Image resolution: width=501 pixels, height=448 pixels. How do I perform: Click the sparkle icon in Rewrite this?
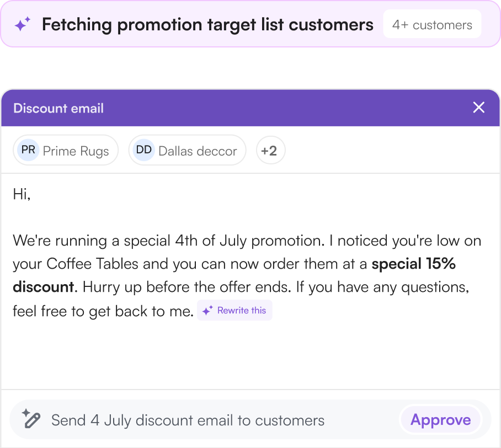207,311
